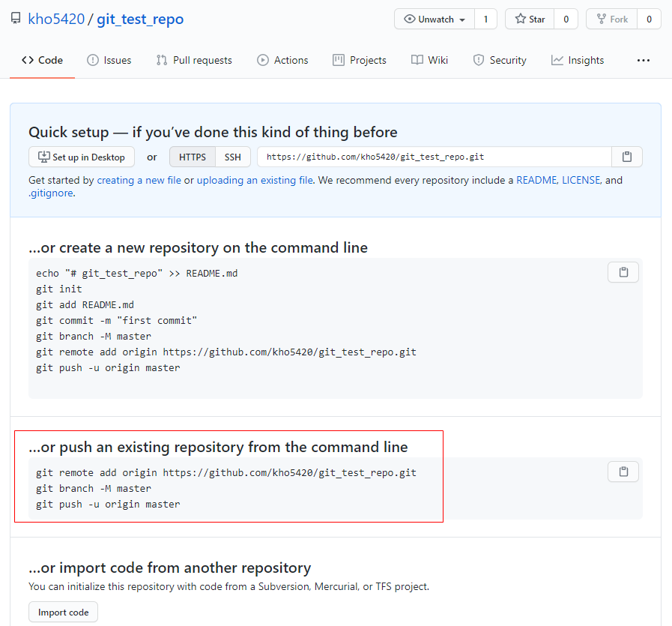The height and width of the screenshot is (626, 672).
Task: Open the kho5420 user profile link
Action: click(56, 19)
